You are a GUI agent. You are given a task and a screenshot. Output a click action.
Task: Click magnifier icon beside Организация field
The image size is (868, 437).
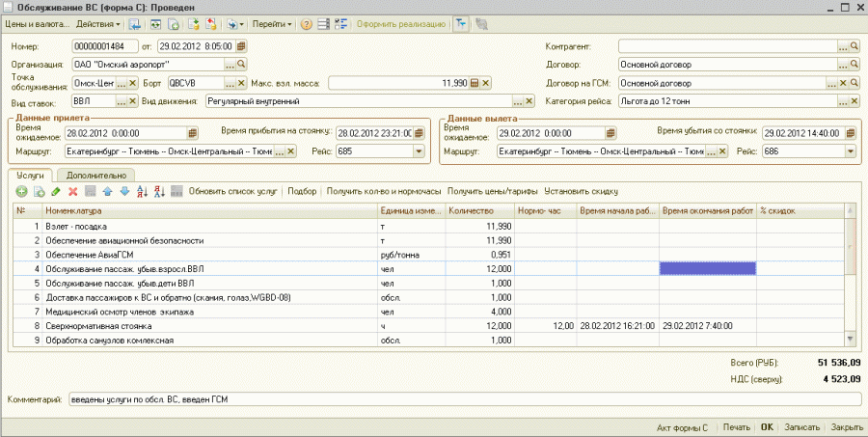coord(243,64)
